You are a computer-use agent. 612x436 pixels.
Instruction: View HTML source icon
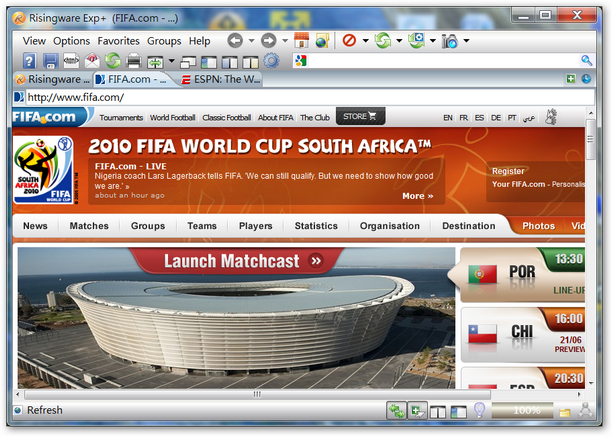(x=71, y=61)
